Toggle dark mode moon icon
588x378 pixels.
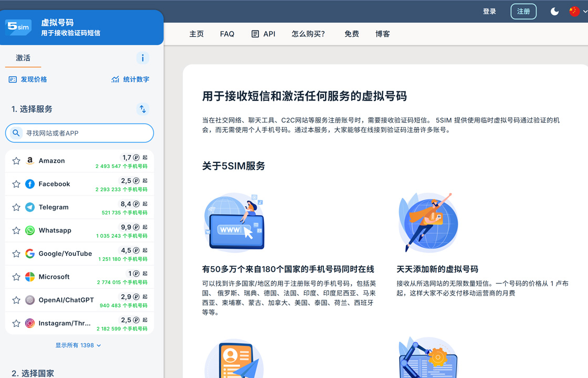[554, 12]
